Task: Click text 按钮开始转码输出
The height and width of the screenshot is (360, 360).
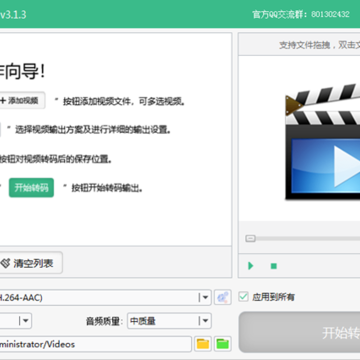Action: 107,188
